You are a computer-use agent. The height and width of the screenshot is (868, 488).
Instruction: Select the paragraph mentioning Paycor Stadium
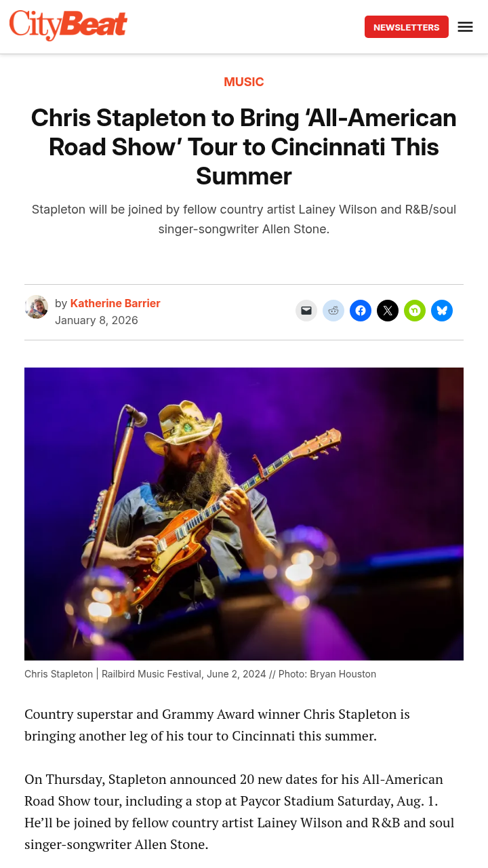tap(239, 812)
